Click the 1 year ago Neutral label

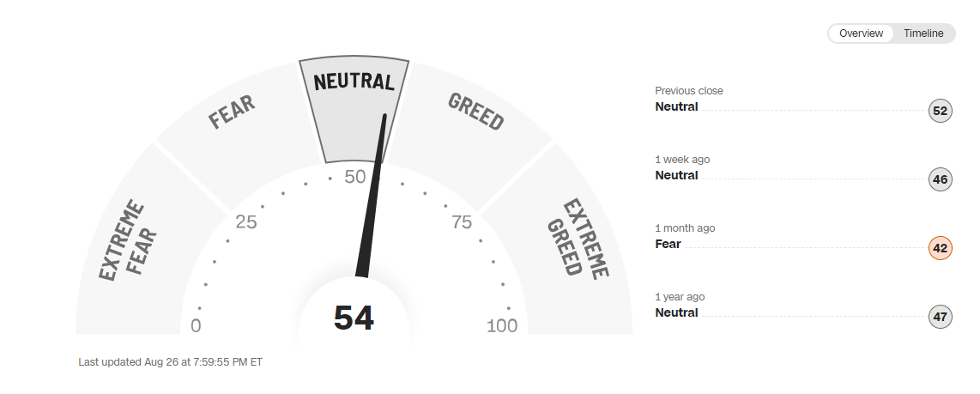tap(676, 312)
